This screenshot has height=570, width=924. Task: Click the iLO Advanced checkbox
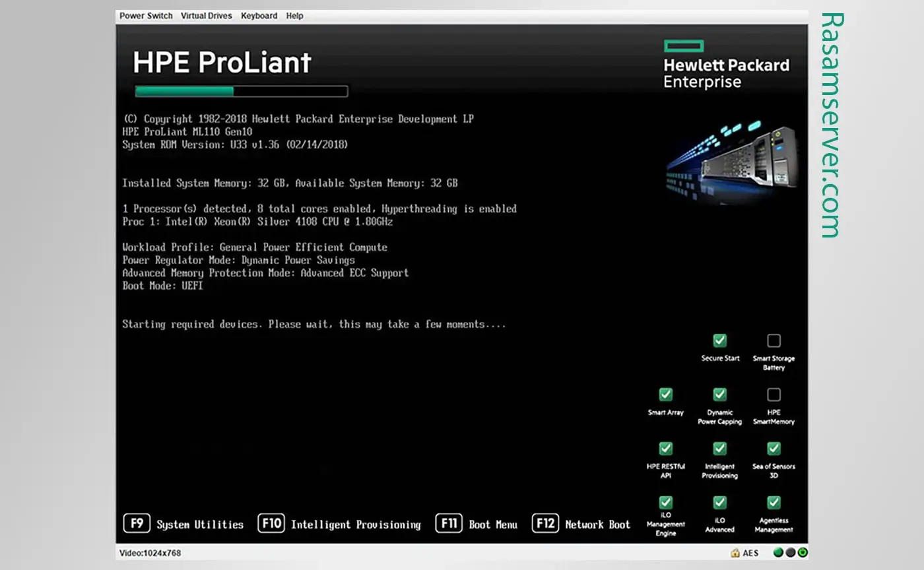(x=719, y=503)
